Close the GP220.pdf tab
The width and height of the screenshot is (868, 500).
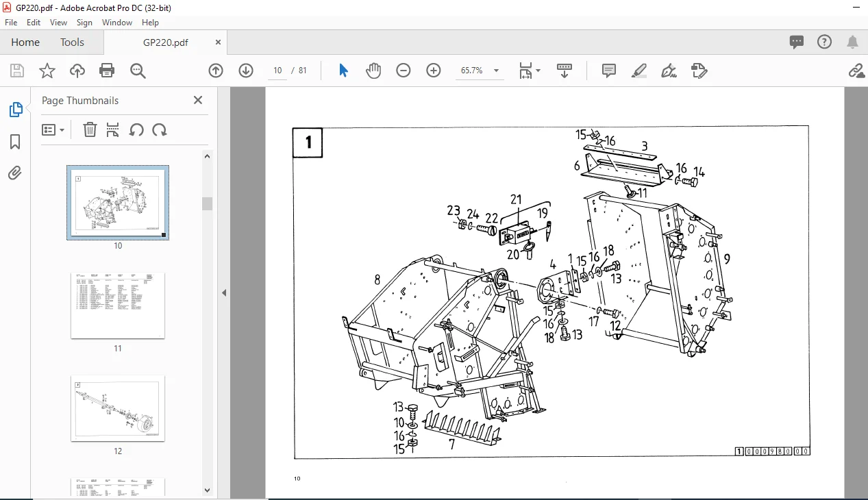[x=219, y=42]
